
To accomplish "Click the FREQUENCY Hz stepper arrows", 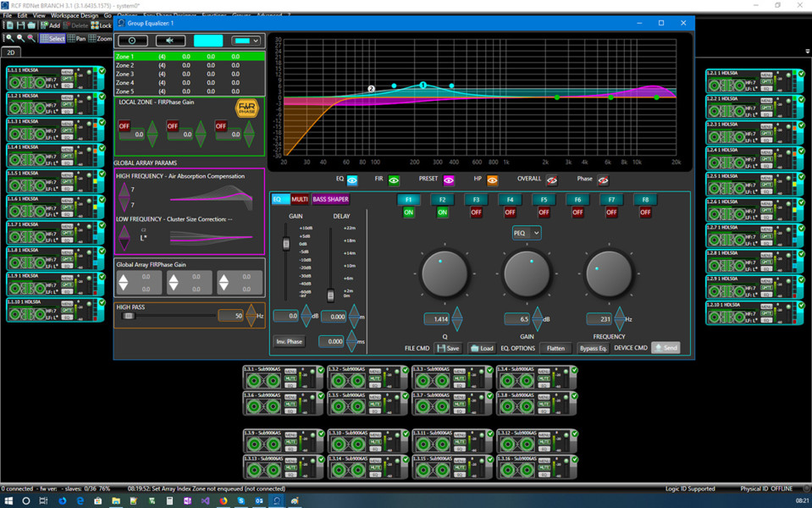I will [619, 319].
